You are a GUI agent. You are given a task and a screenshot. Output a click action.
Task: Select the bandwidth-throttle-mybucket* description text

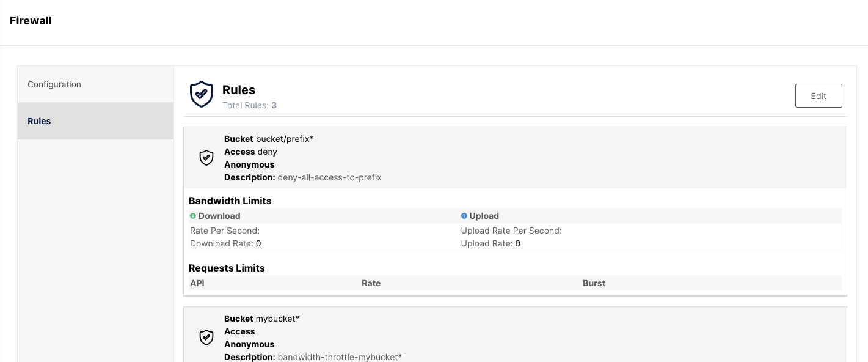click(340, 357)
